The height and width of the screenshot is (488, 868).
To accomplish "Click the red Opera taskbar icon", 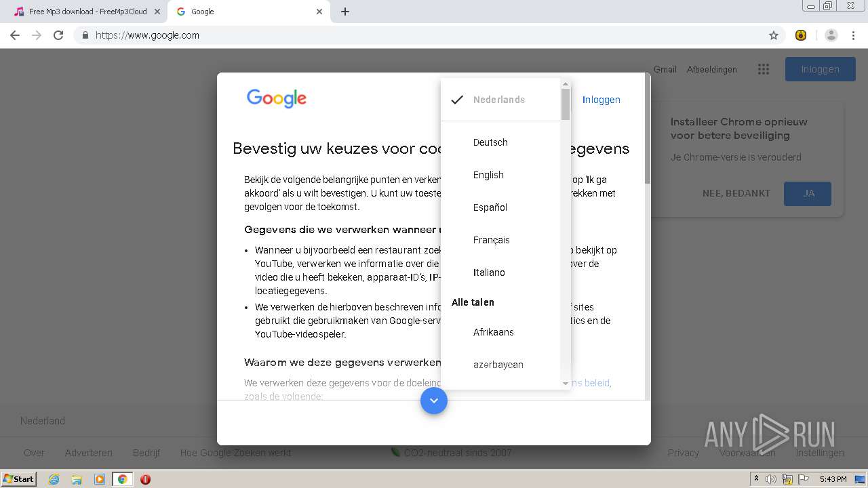I will tap(145, 479).
